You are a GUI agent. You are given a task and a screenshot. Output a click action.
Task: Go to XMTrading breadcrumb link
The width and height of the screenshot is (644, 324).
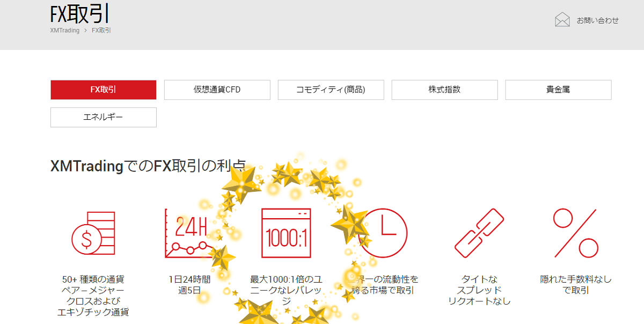point(64,31)
